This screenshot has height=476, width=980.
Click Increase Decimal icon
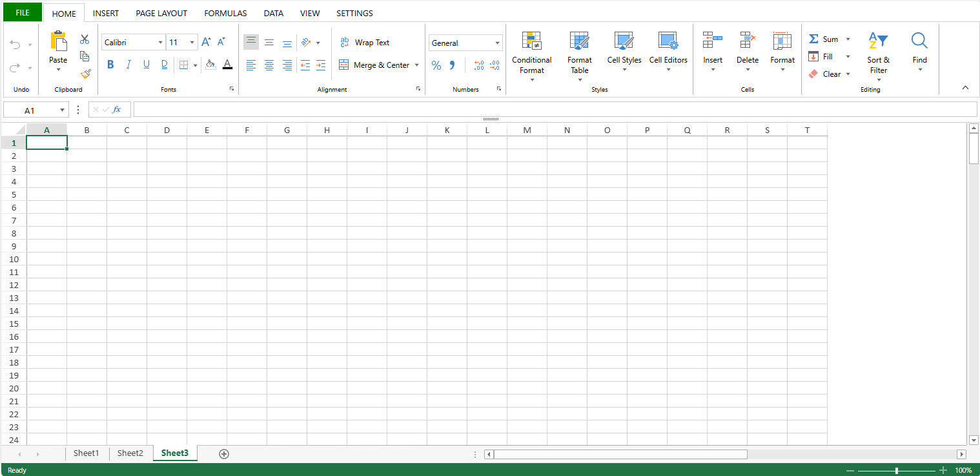[x=479, y=65]
